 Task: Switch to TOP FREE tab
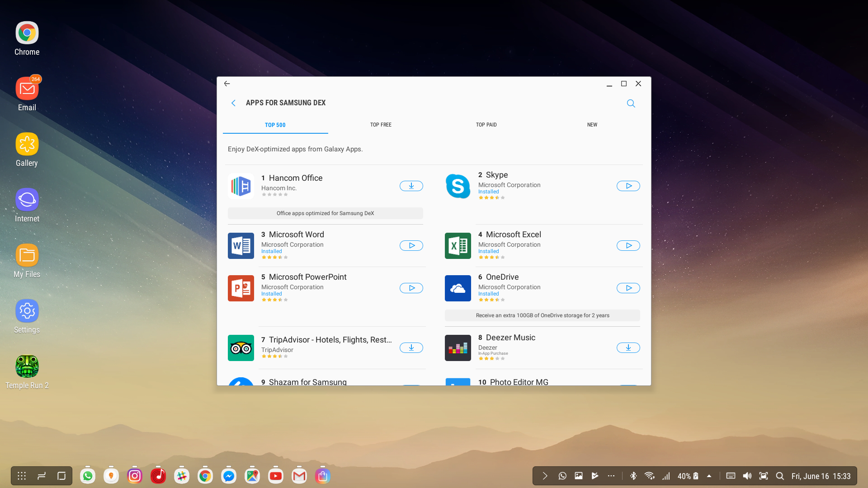[x=381, y=125]
